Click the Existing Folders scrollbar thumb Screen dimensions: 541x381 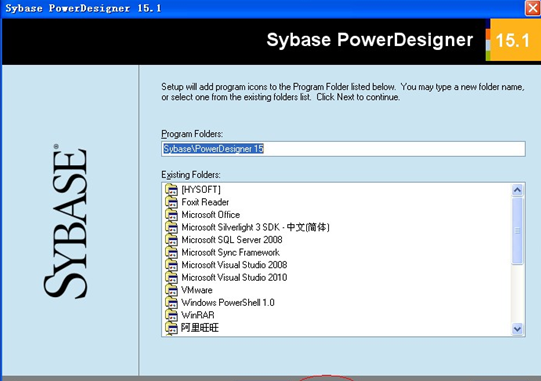pos(517,231)
